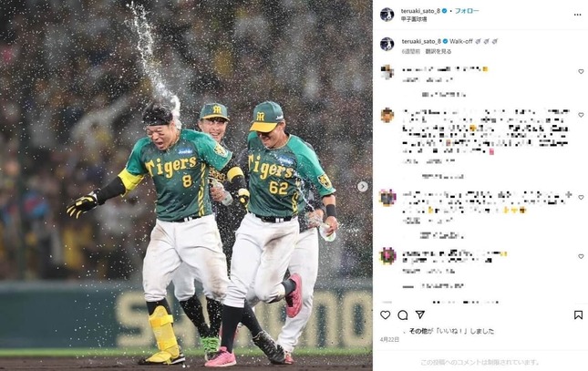Open the comment bubble icon
Viewport: 588px width, 371px height.
point(403,314)
